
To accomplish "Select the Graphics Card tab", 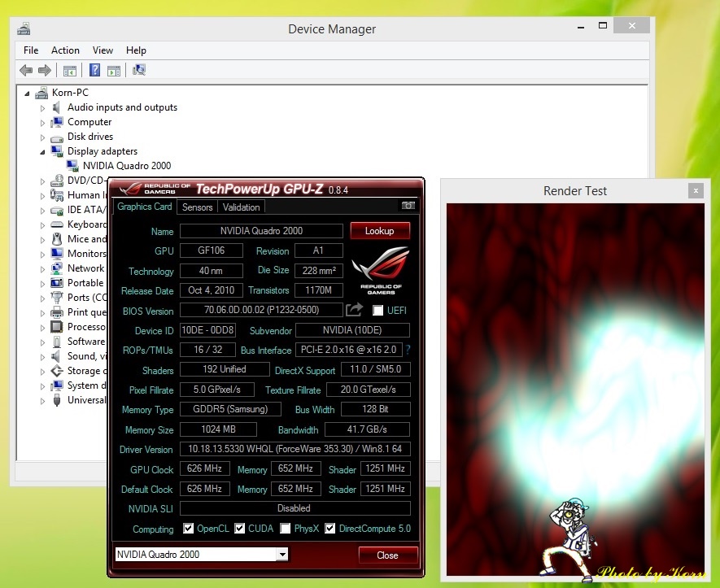I will [145, 207].
